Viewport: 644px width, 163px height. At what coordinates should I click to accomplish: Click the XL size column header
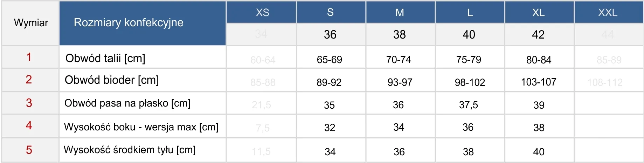click(538, 13)
